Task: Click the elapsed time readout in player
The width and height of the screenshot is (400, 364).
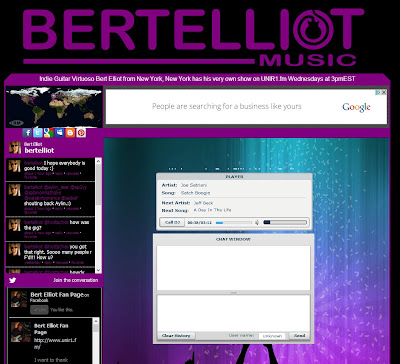Action: coord(200,223)
